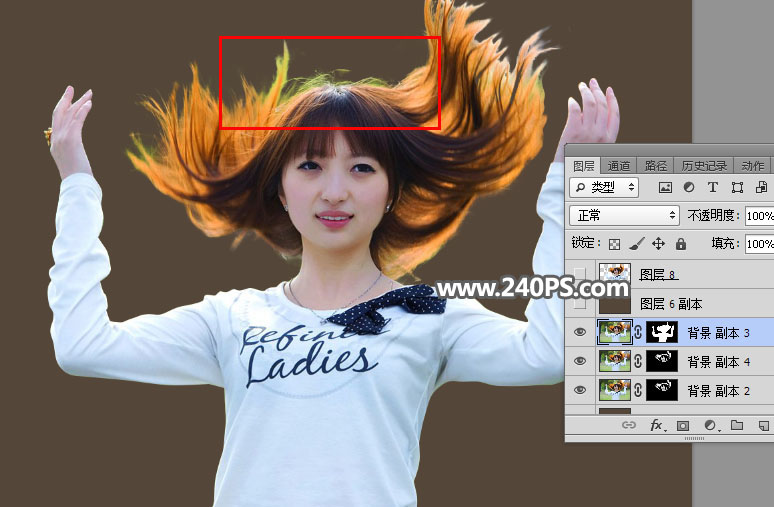
Task: Open the 动作 (Actions) tab
Action: 752,166
